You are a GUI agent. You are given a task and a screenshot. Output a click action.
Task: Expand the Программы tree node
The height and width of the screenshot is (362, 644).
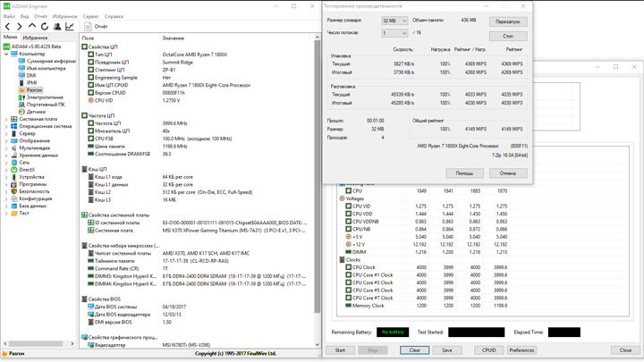6,184
